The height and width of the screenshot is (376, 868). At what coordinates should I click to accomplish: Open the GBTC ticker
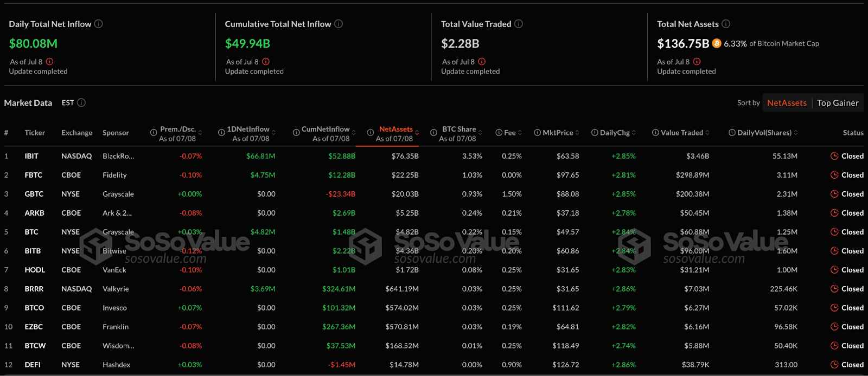(x=34, y=194)
